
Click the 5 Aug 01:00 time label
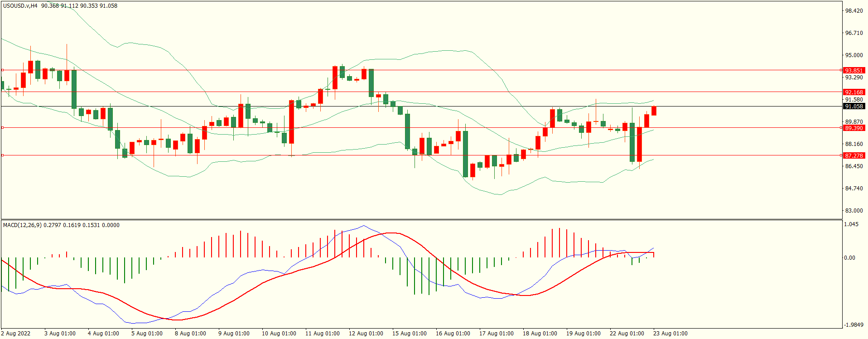147,334
